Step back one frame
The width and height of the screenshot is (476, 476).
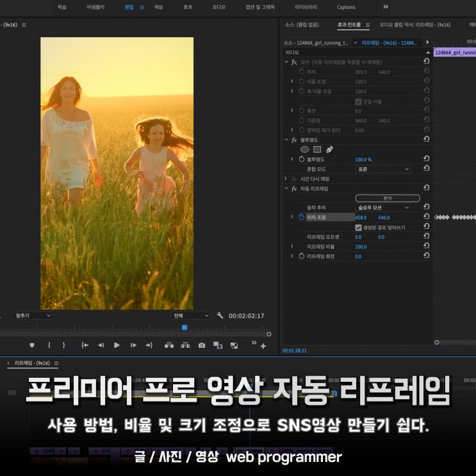[x=101, y=345]
